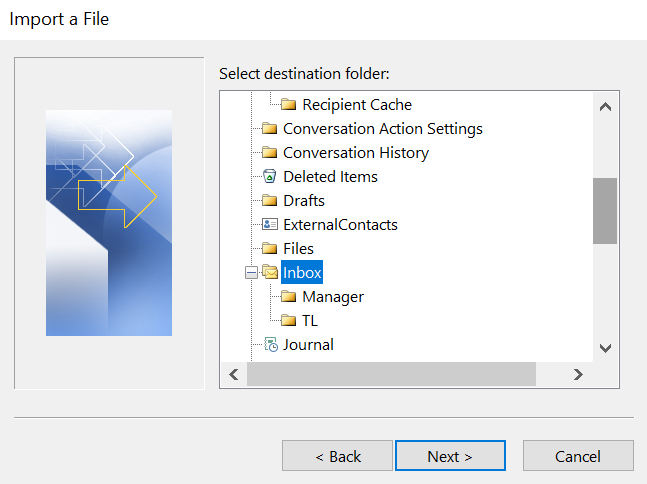Collapse the Inbox folder tree node

251,273
